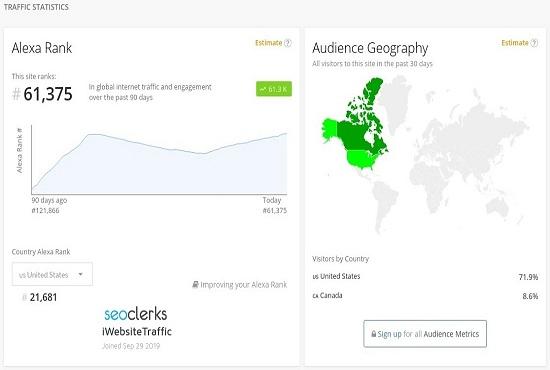
Task: Click the '90 days ago' chart label
Action: click(x=49, y=200)
